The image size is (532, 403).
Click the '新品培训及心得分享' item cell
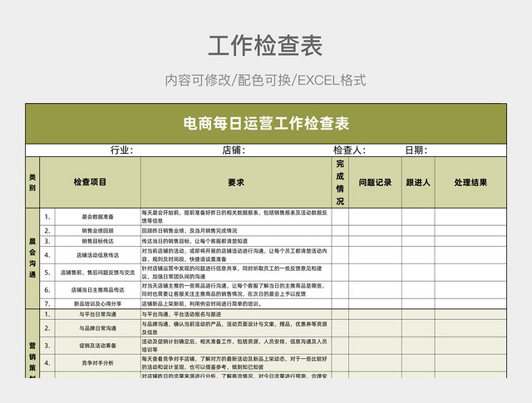(x=98, y=303)
